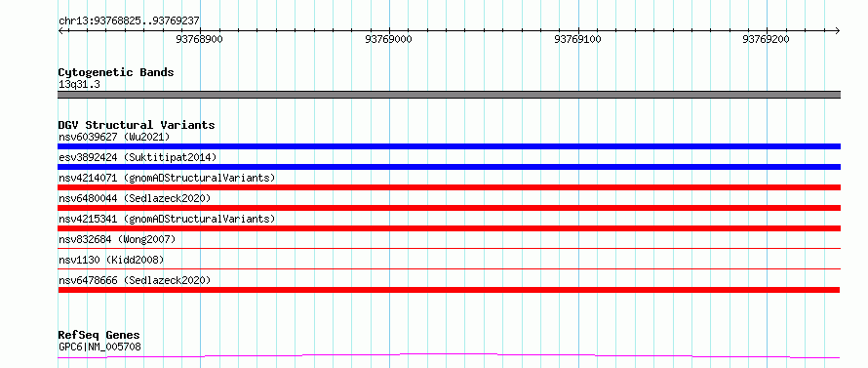This screenshot has height=368, width=868.
Task: Select the red bar for nsv4215341
Action: 449,228
